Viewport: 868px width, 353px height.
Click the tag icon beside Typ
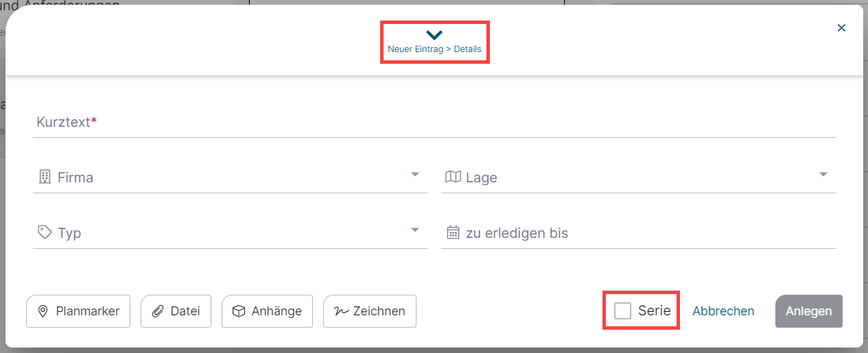(x=45, y=232)
